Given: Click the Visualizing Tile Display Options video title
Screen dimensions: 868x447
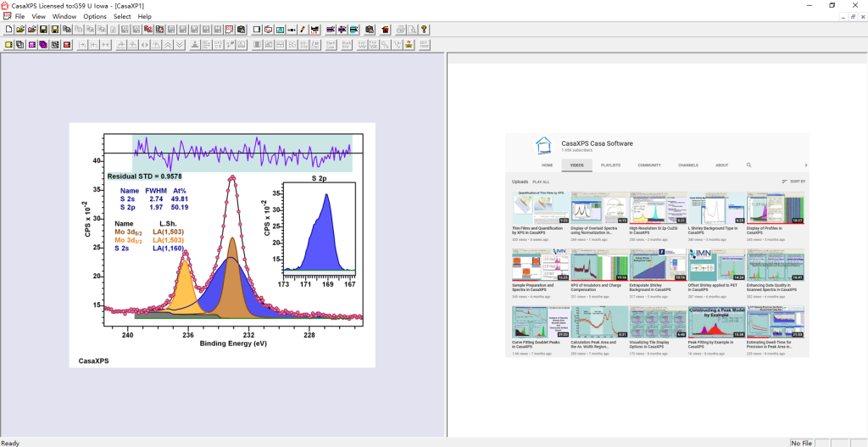Looking at the screenshot, I should point(654,344).
